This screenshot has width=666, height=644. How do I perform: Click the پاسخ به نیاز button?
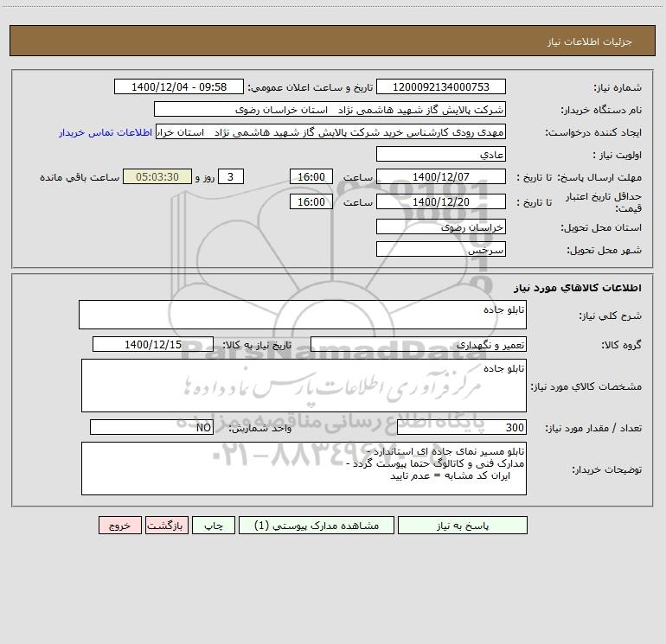tap(463, 525)
